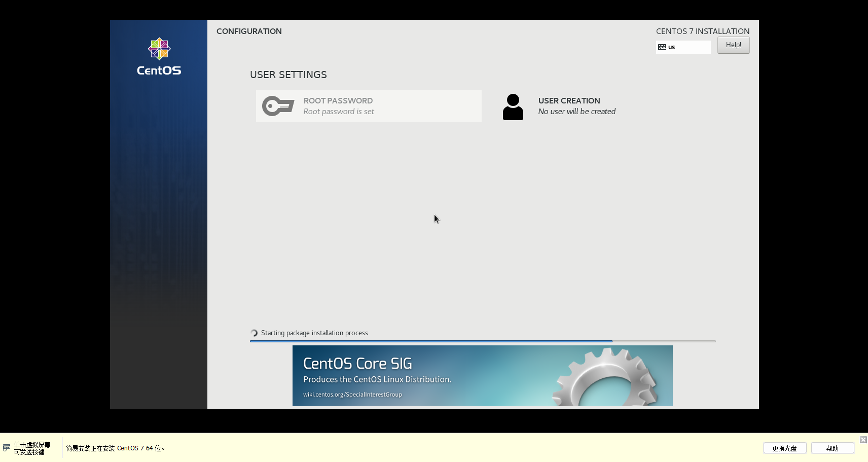Screen dimensions: 868x462
Task: Click the CentOS logo in sidebar
Action: click(159, 57)
